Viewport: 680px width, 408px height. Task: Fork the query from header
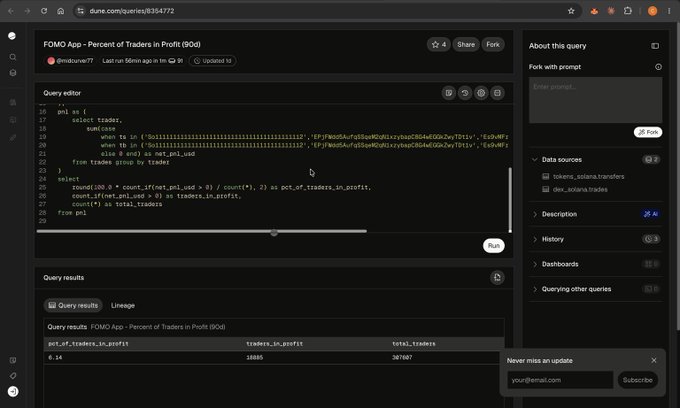pos(493,44)
